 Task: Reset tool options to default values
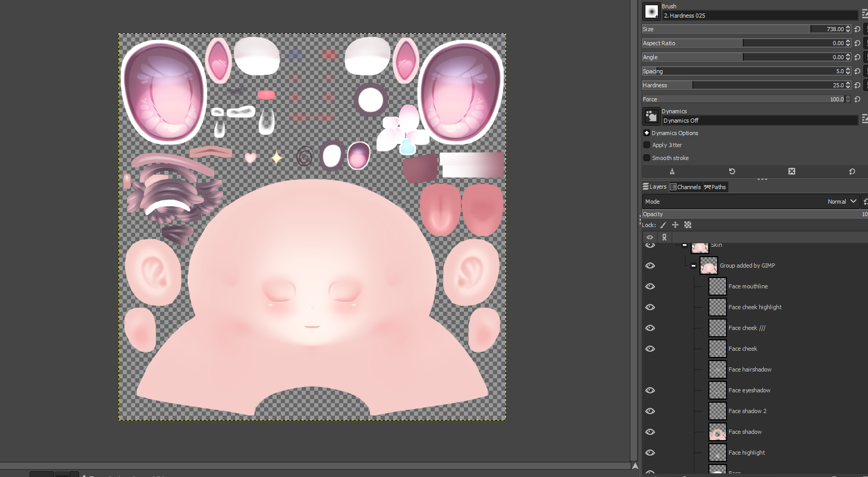point(852,171)
